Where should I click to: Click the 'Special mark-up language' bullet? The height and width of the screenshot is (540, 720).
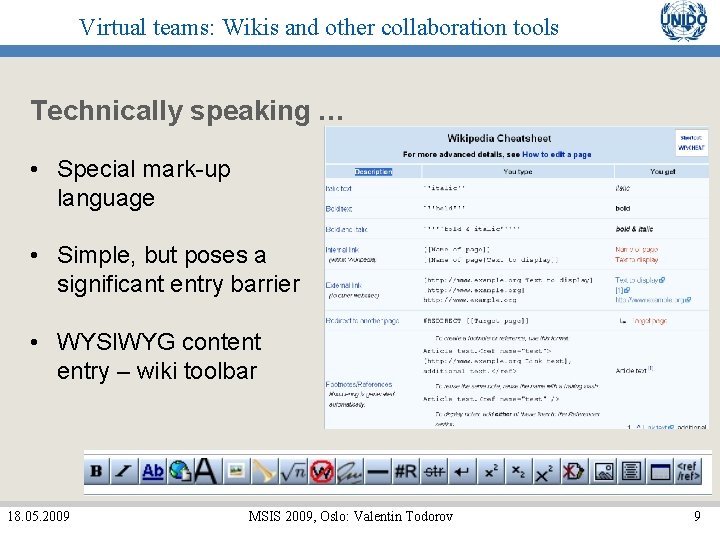144,183
